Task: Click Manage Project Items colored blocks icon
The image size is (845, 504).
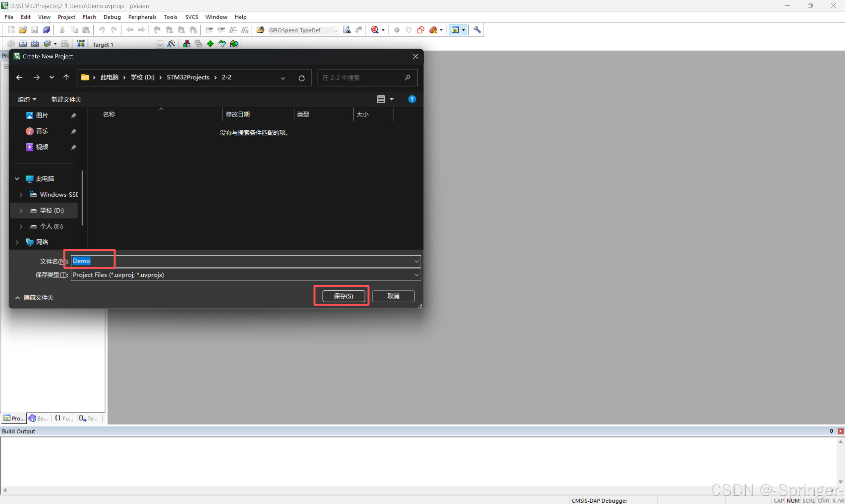Action: (187, 44)
